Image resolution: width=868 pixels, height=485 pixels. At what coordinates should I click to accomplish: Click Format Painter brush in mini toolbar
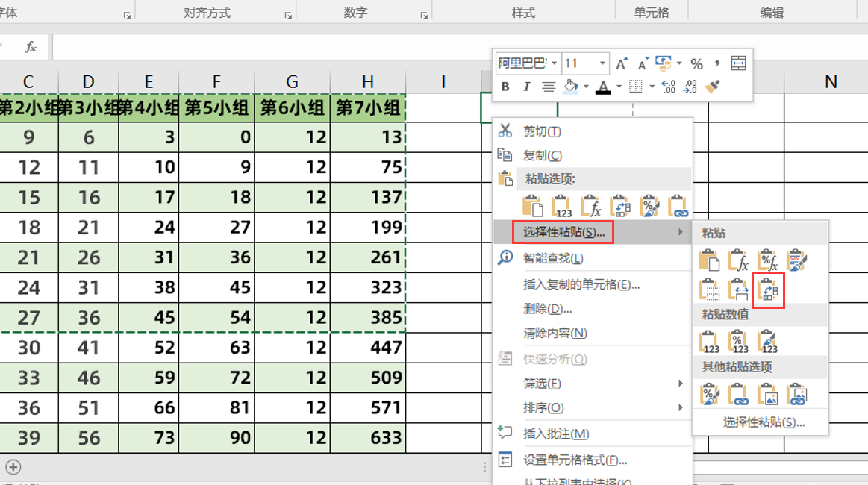pyautogui.click(x=713, y=87)
